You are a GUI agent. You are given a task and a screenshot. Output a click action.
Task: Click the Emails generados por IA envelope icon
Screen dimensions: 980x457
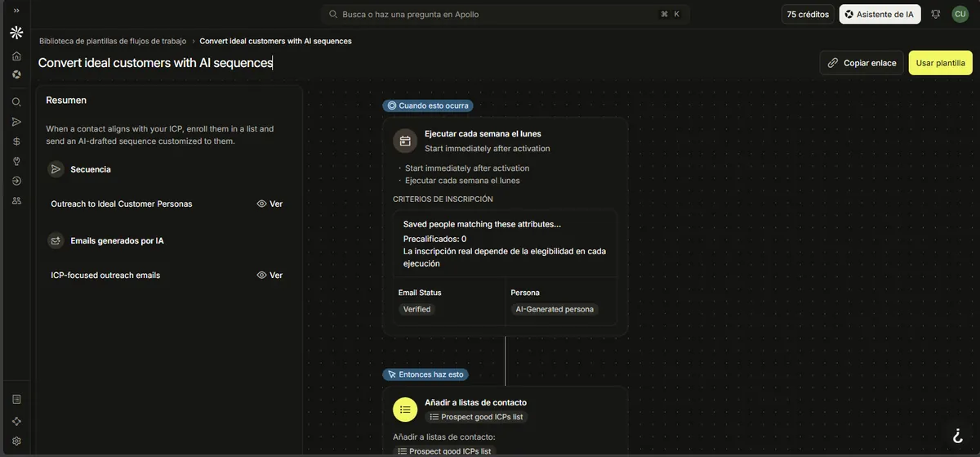[x=56, y=241]
